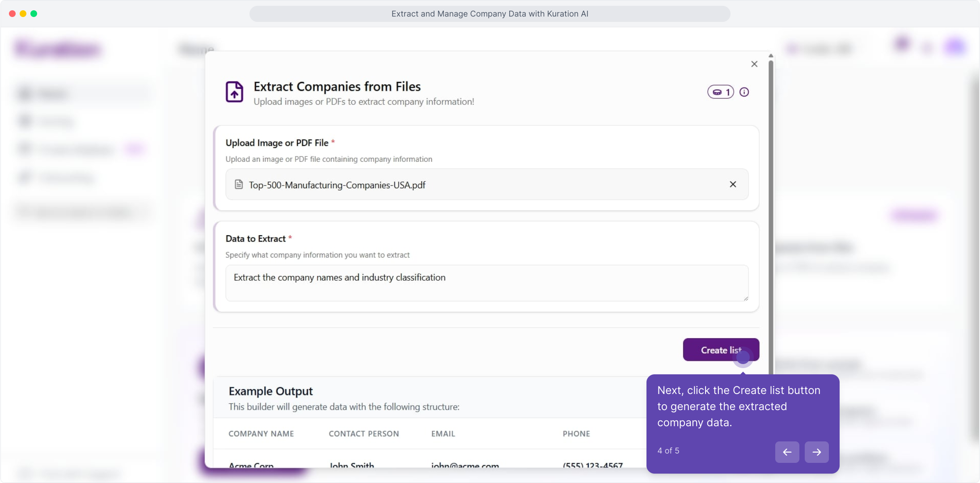Click the PDF document icon next to filename
Viewport: 980px width, 483px height.
239,184
